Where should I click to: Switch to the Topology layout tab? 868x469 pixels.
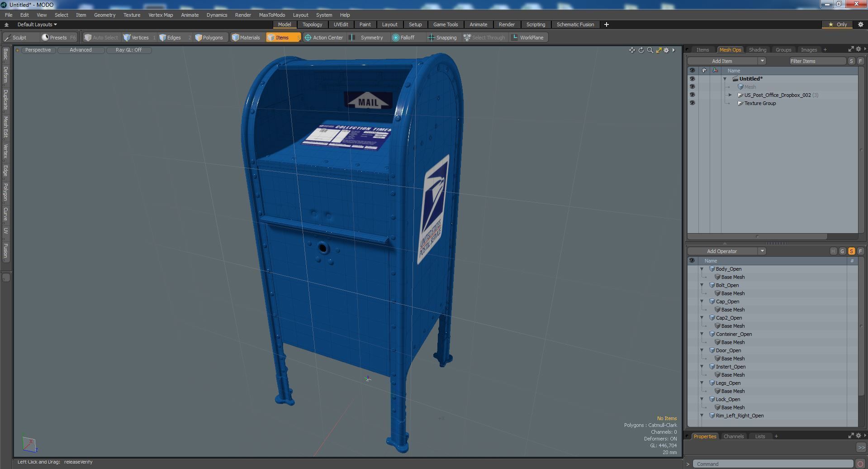point(312,24)
